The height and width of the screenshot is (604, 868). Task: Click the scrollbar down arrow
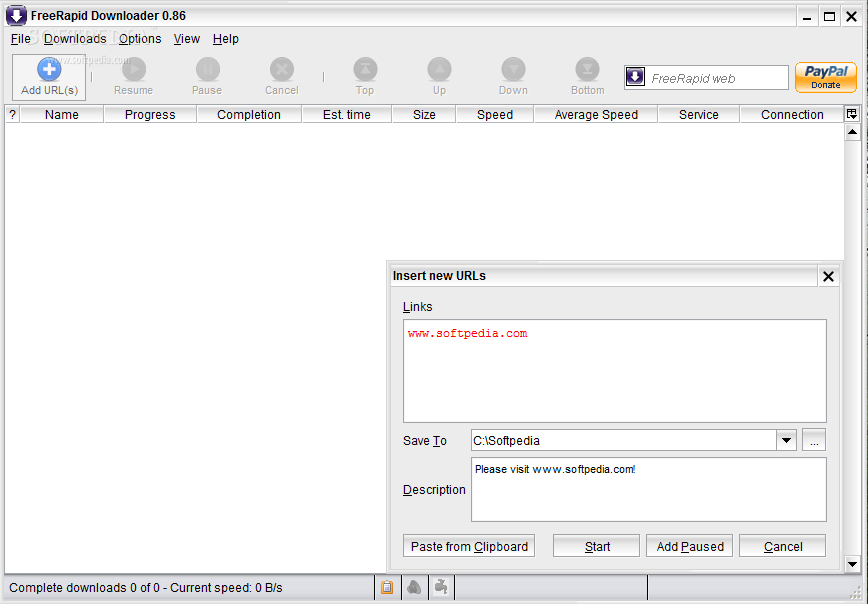tap(852, 565)
